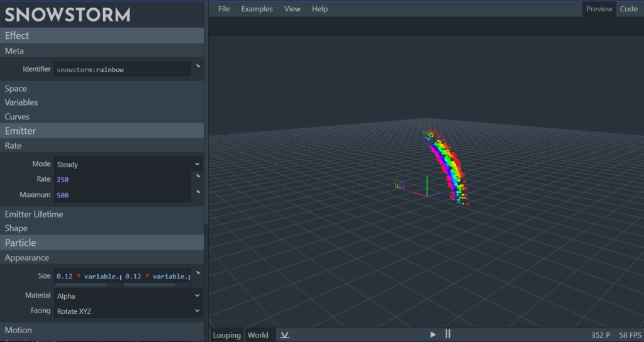
Task: Open the Mode dropdown set to Steady
Action: (128, 164)
